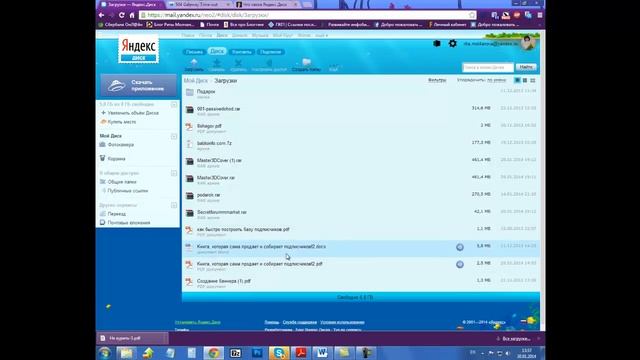Open the 7-Zip taskbar icon
The image size is (640, 360).
[236, 353]
